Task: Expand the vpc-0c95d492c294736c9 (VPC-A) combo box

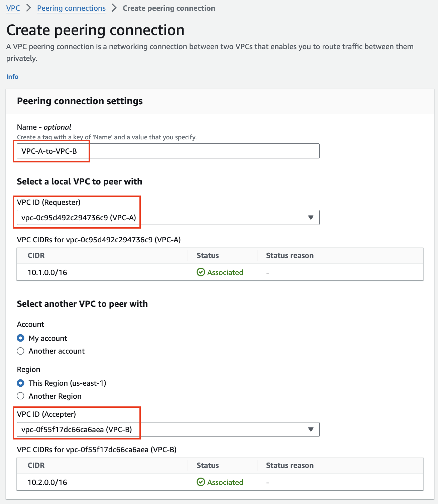Action: click(168, 218)
